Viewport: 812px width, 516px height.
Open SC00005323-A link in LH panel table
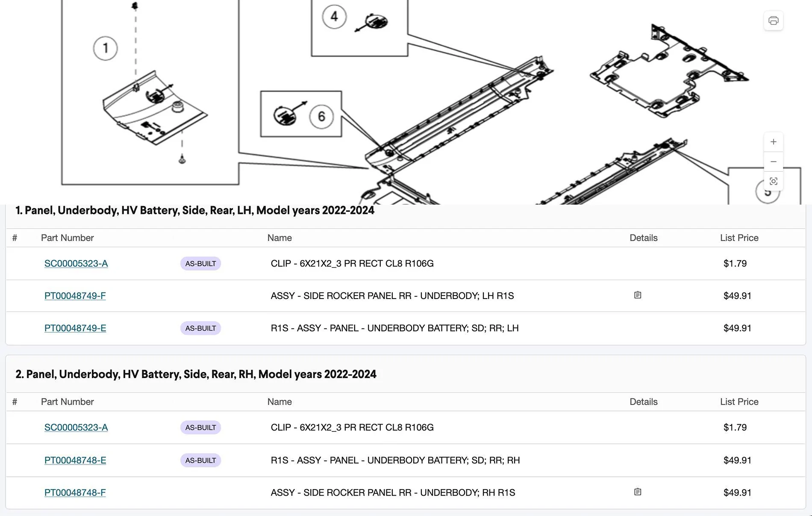point(76,264)
